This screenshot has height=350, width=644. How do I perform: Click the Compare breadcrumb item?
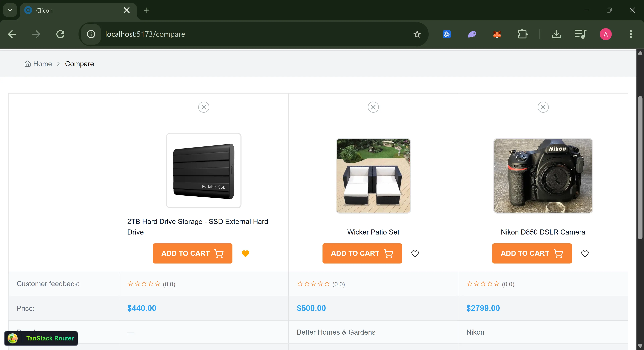79,64
